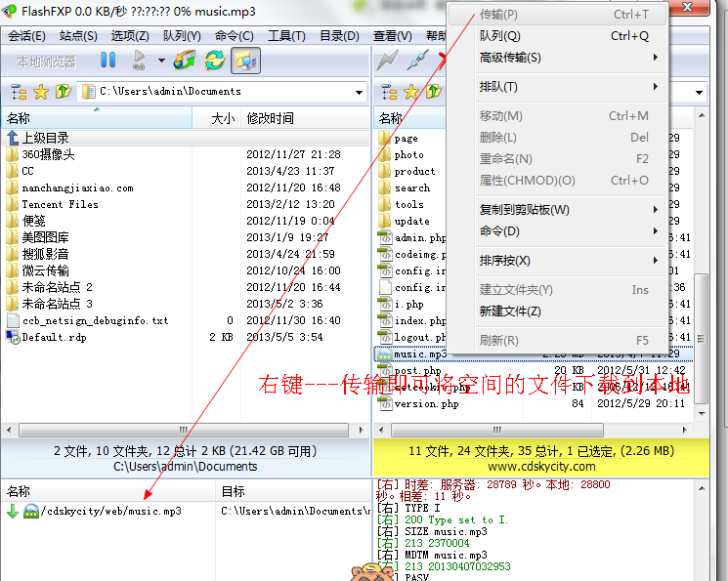Expand 排序按(X) submenu
The image size is (728, 581).
[558, 261]
